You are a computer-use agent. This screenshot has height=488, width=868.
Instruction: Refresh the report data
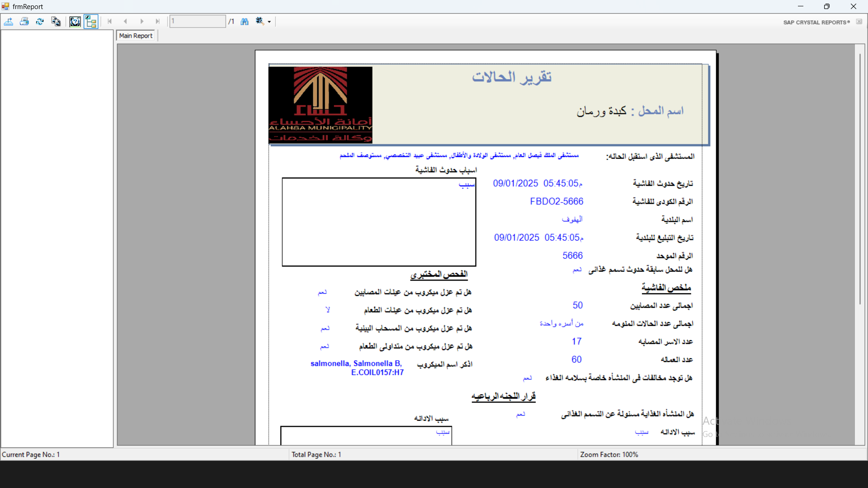[40, 21]
